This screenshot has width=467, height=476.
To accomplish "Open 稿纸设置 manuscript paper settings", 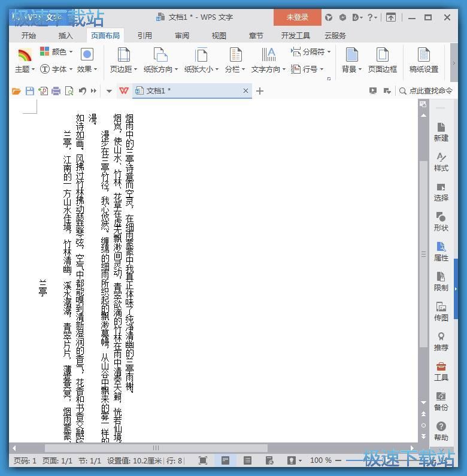I will coord(423,60).
